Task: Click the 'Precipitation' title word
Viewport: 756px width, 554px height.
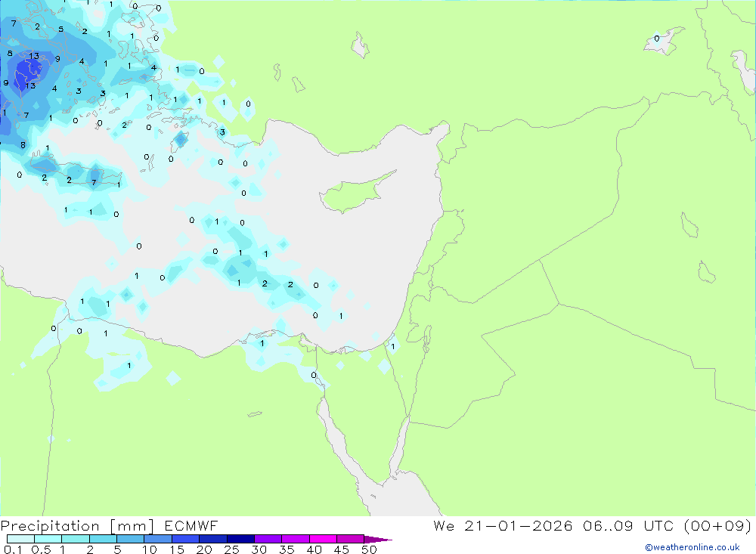Action: coord(50,526)
